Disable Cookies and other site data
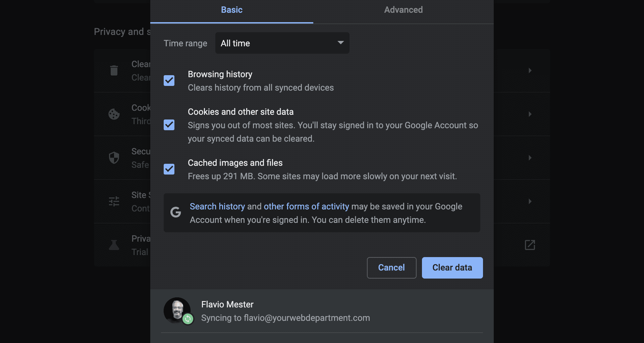 169,125
